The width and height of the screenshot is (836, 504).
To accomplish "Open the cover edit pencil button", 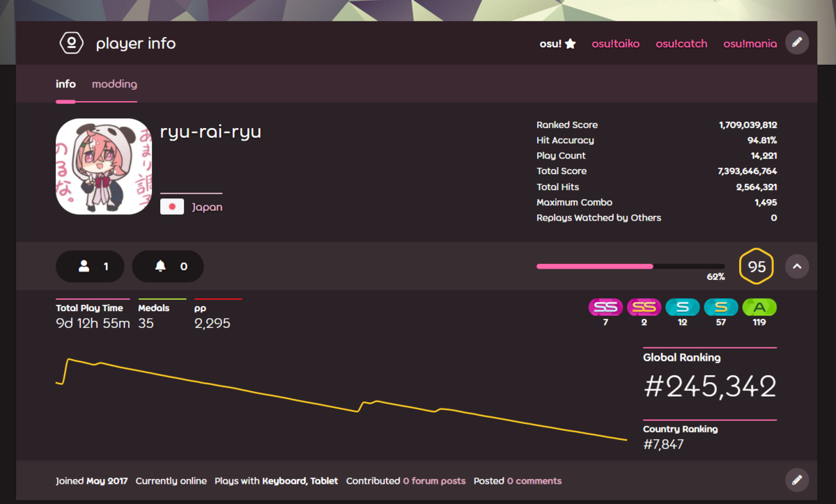I will tap(797, 42).
